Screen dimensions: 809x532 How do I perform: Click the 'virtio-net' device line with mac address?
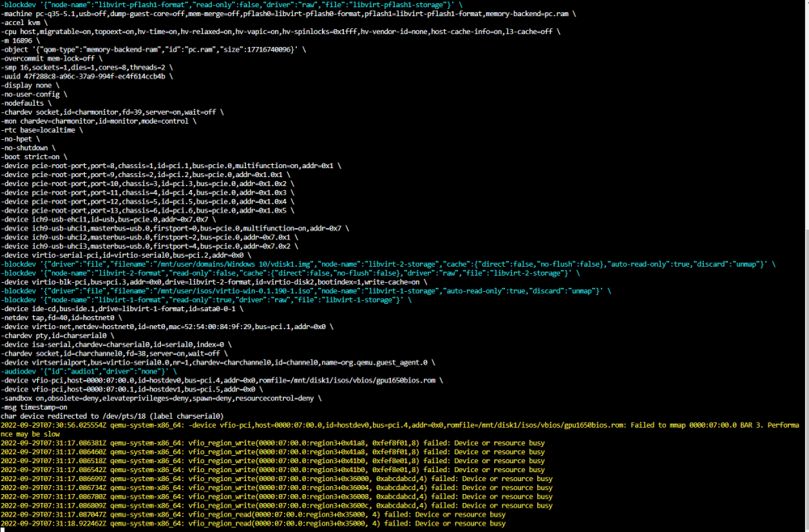click(x=167, y=327)
